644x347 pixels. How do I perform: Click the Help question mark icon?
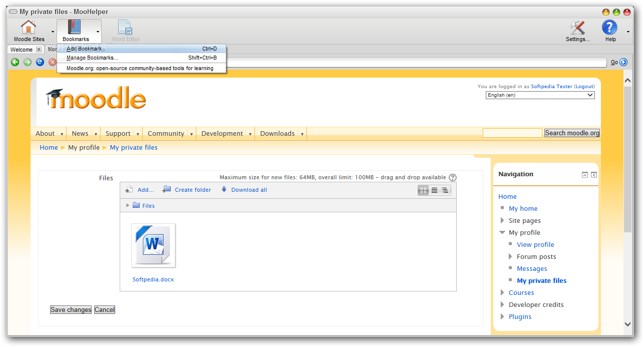click(609, 28)
